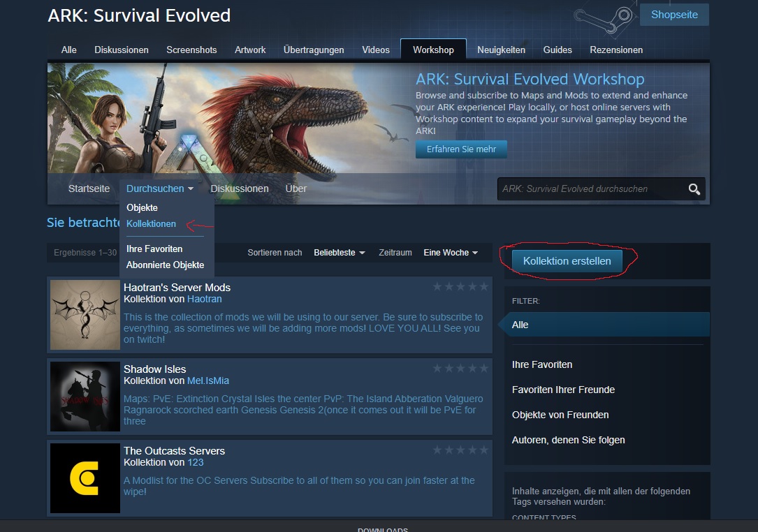Switch to the Diskussionen top tab
758x532 pixels.
[x=122, y=50]
